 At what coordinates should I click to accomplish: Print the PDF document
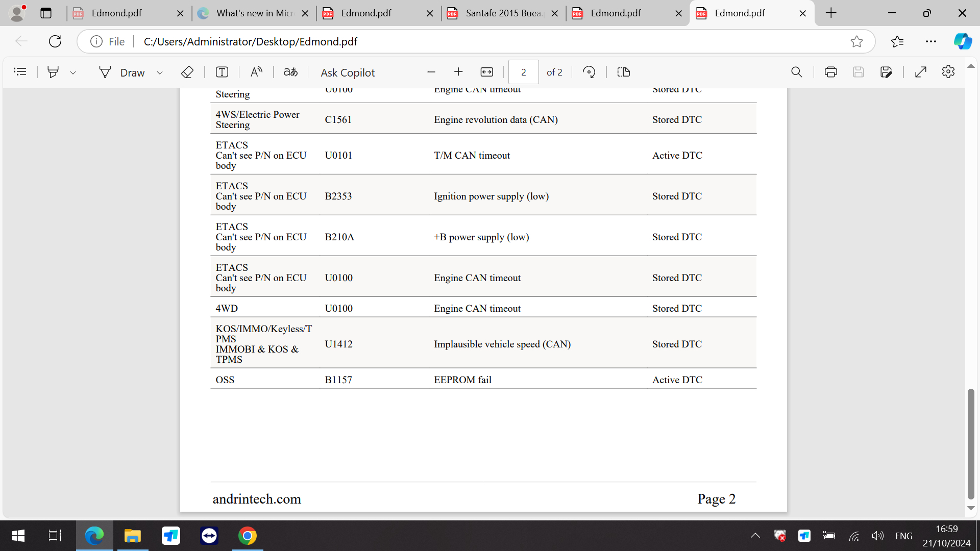click(830, 72)
